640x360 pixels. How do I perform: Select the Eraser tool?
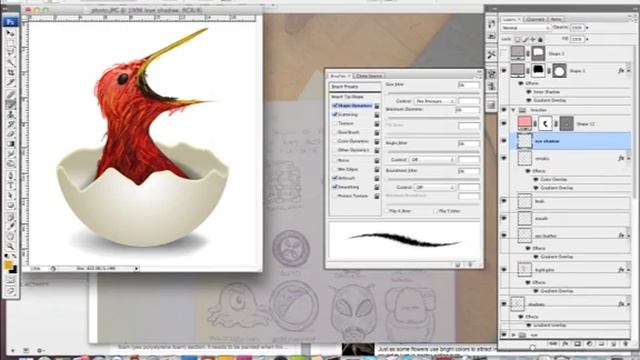pyautogui.click(x=11, y=134)
